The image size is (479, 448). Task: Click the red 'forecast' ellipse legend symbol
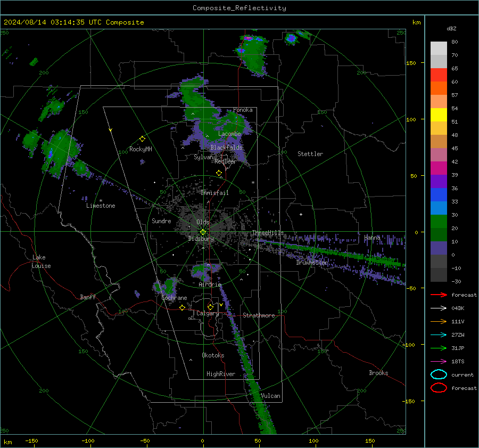[x=439, y=388]
